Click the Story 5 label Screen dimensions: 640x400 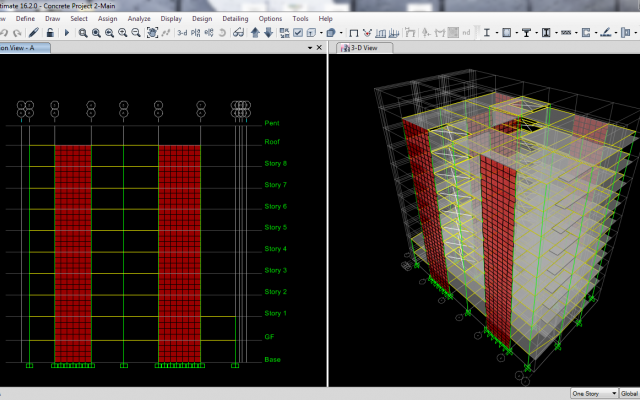point(276,227)
